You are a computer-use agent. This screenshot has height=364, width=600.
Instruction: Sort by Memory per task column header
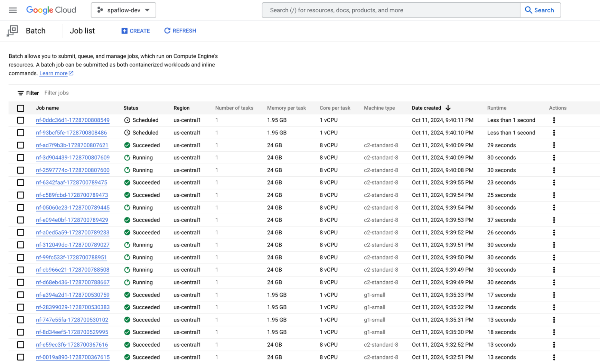[287, 108]
